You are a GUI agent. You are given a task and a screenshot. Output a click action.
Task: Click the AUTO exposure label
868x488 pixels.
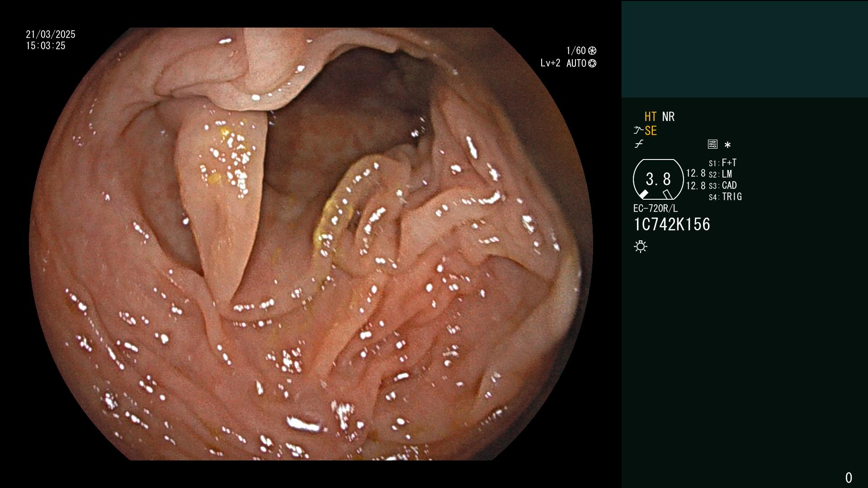click(x=576, y=63)
